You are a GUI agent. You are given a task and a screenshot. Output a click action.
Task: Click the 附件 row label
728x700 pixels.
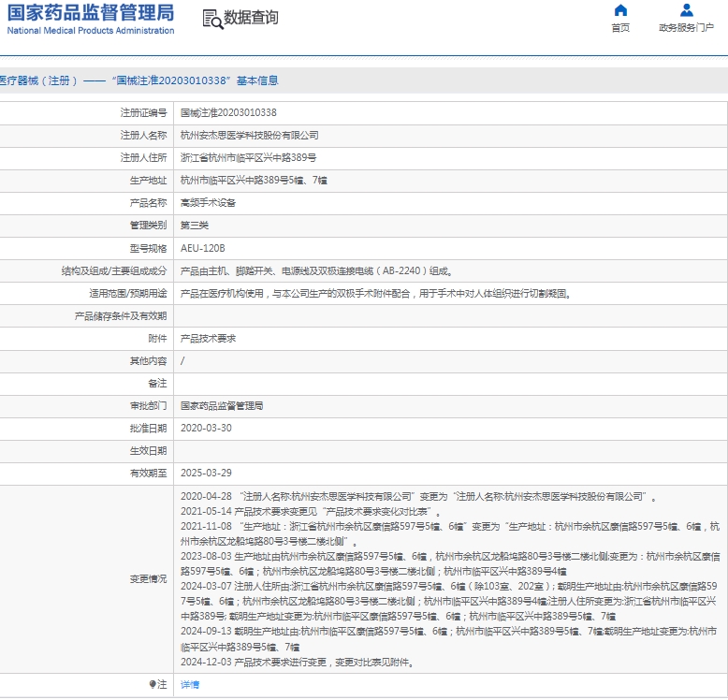(x=157, y=339)
